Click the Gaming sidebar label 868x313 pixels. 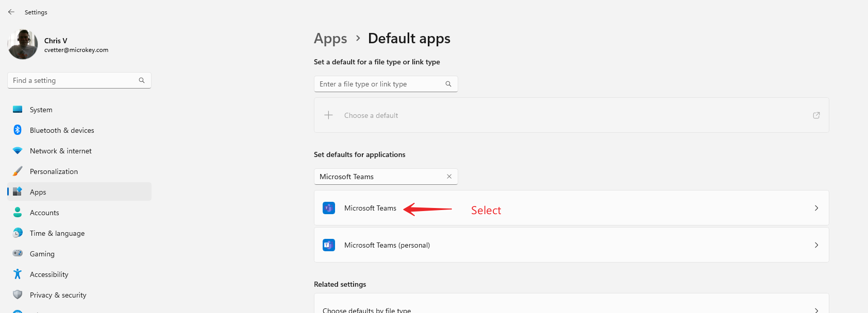tap(42, 254)
